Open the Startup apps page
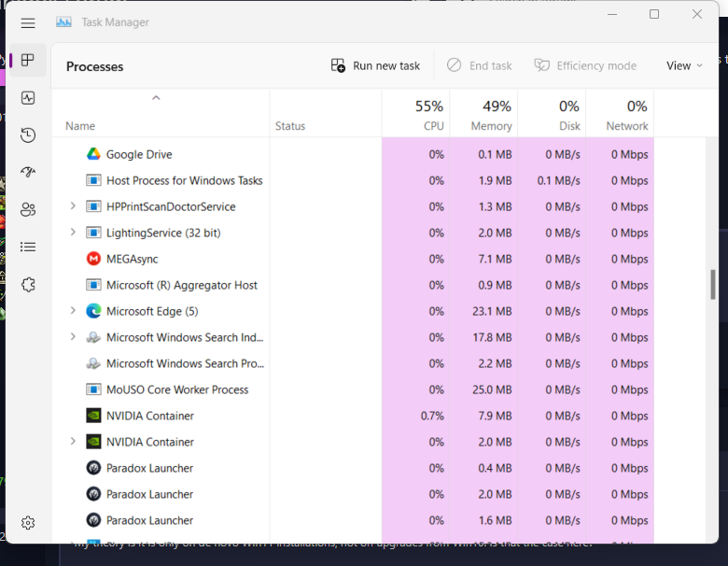 pos(28,173)
